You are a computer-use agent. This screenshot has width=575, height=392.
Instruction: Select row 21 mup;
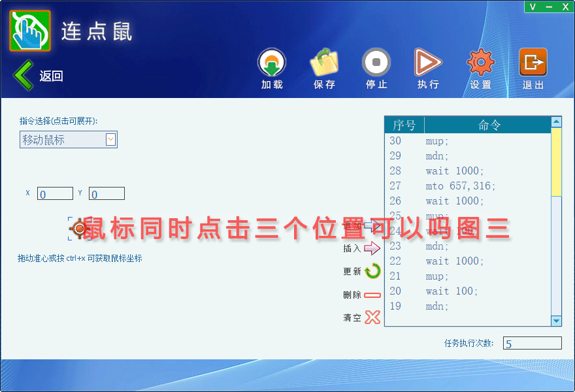click(468, 276)
